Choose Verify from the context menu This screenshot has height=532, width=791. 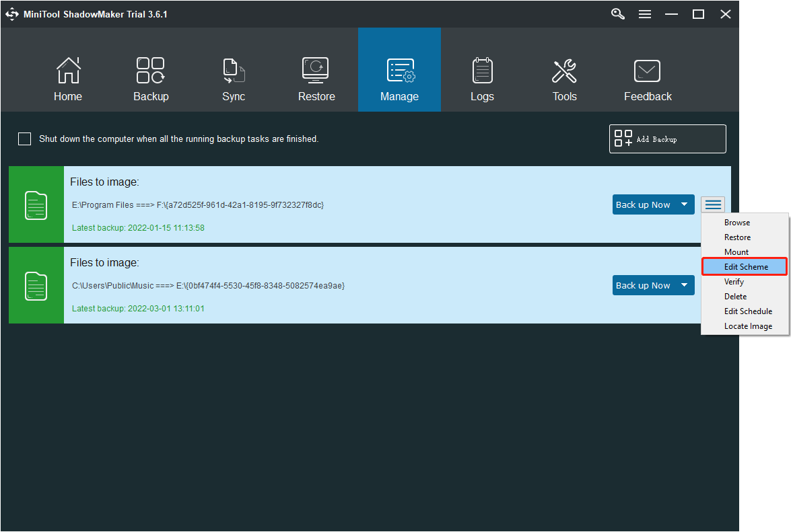(x=745, y=282)
